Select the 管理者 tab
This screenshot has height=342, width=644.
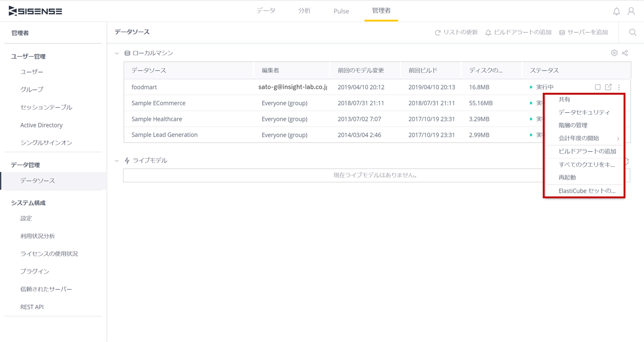381,11
